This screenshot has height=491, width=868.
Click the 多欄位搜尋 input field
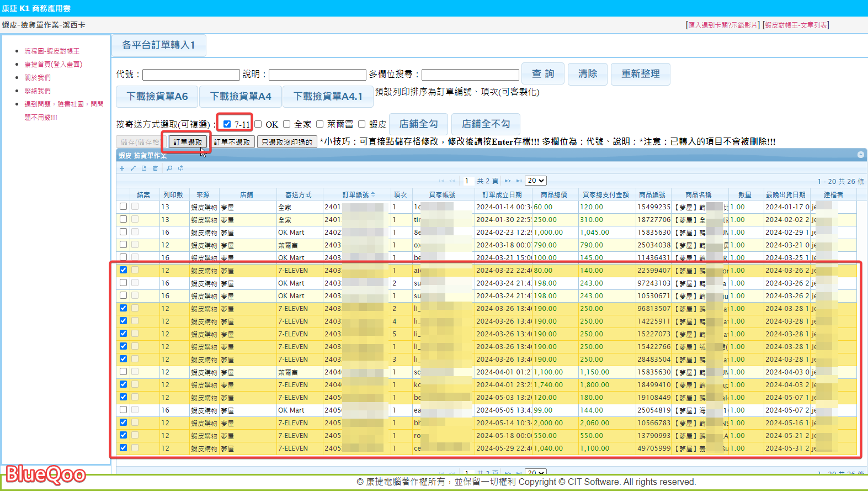pos(470,75)
